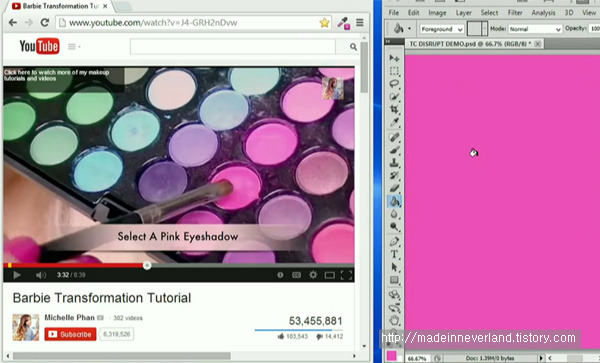This screenshot has height=363, width=600.
Task: Select the Clone Stamp tool
Action: [394, 163]
